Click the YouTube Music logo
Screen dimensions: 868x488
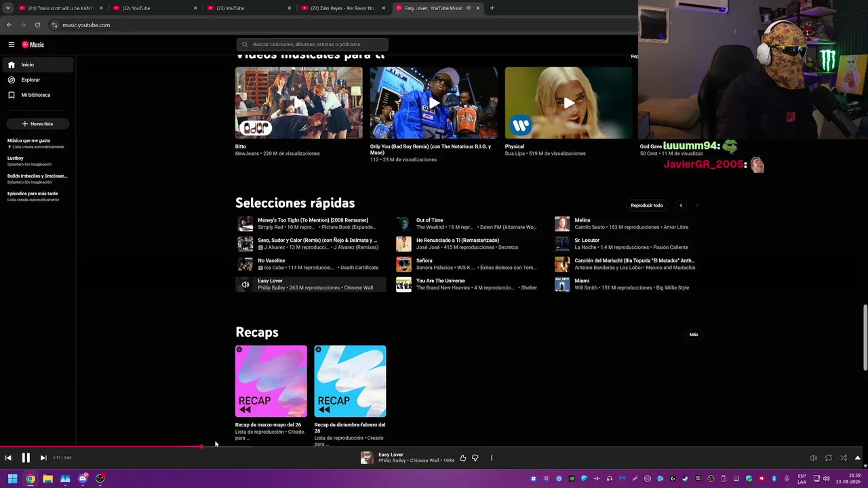click(33, 45)
